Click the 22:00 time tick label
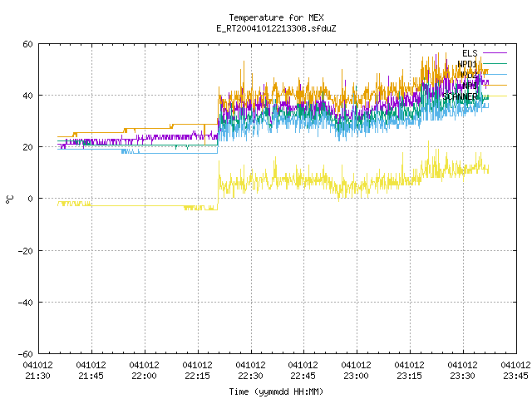This screenshot has height=399, width=532. click(144, 376)
